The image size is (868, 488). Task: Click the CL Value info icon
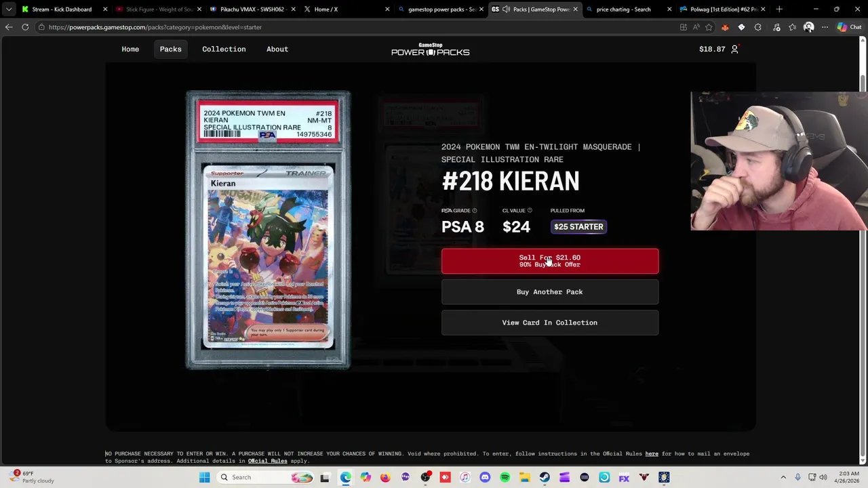pyautogui.click(x=530, y=211)
